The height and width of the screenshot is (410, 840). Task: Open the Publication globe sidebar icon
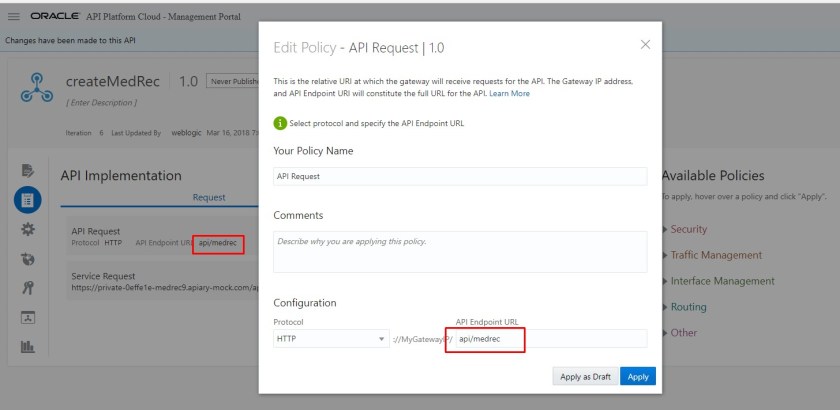click(28, 260)
